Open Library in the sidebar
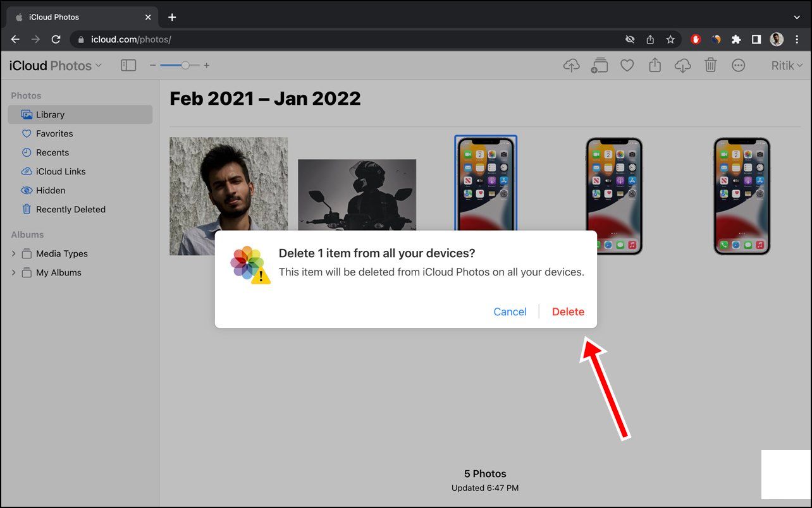This screenshot has width=812, height=508. coord(80,114)
